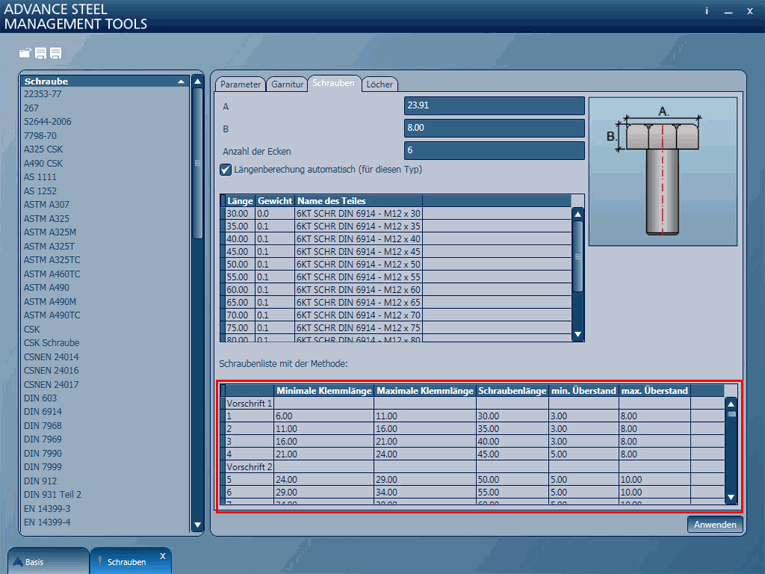
Task: Open the Schrauben tab at bottom
Action: (130, 561)
